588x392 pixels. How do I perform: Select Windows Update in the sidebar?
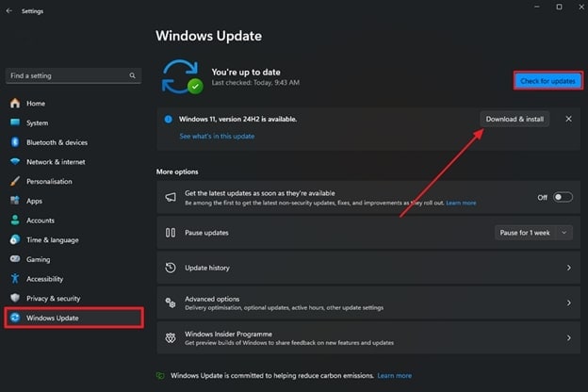pyautogui.click(x=73, y=318)
